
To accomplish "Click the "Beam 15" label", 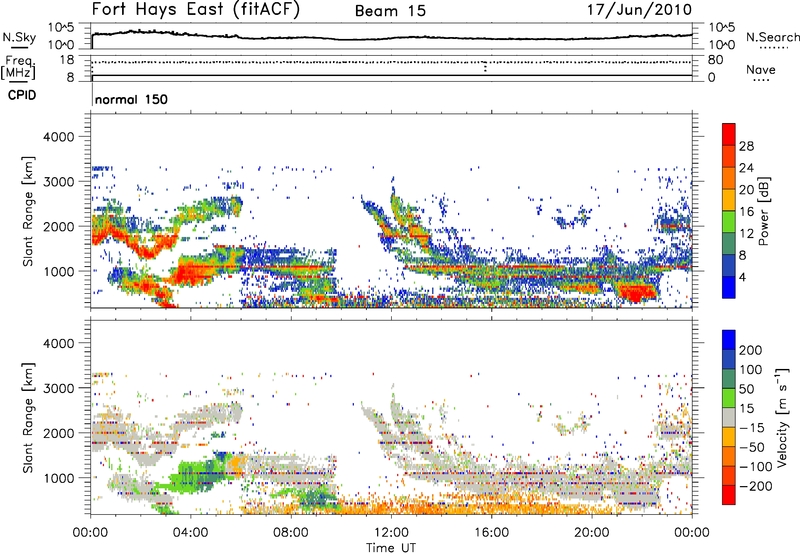I will point(390,11).
